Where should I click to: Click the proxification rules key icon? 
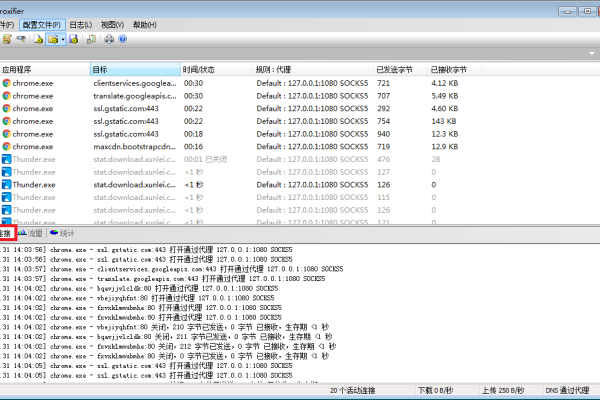22,39
